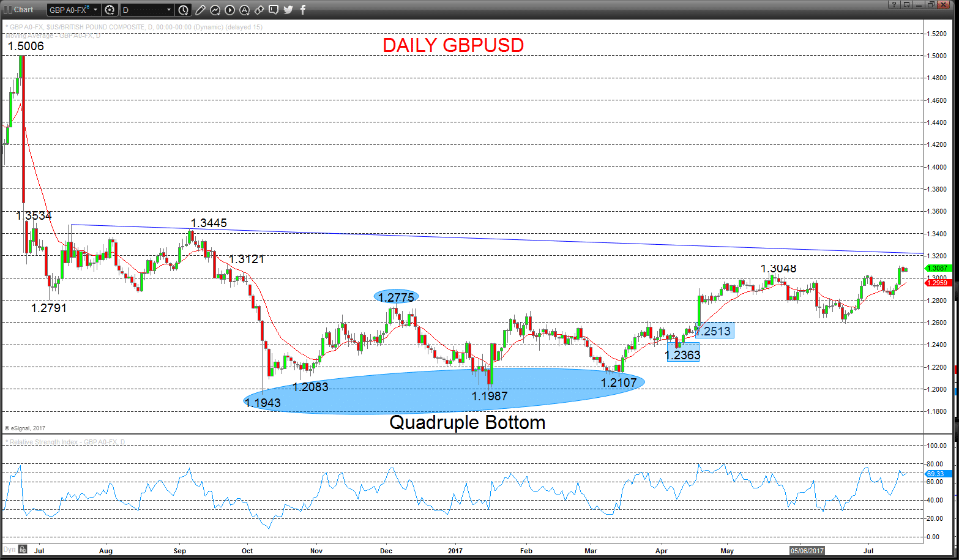The height and width of the screenshot is (560, 959).
Task: Share chart via Facebook icon
Action: pyautogui.click(x=303, y=10)
